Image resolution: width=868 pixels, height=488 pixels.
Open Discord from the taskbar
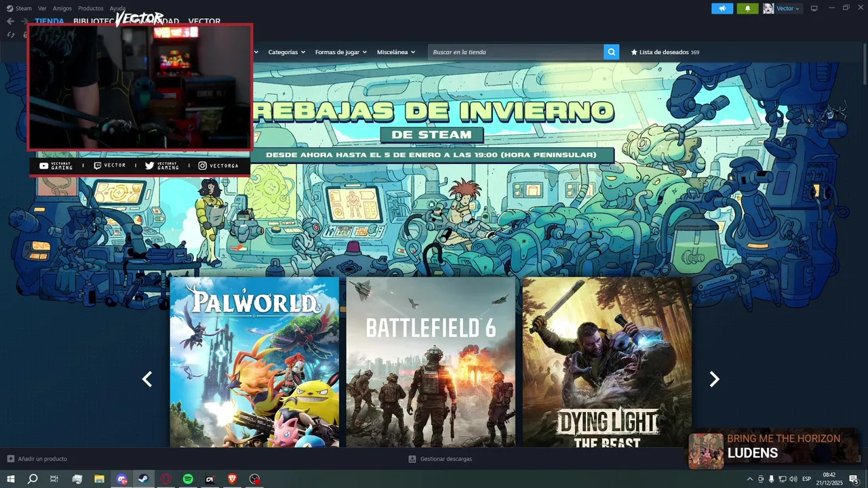point(121,479)
